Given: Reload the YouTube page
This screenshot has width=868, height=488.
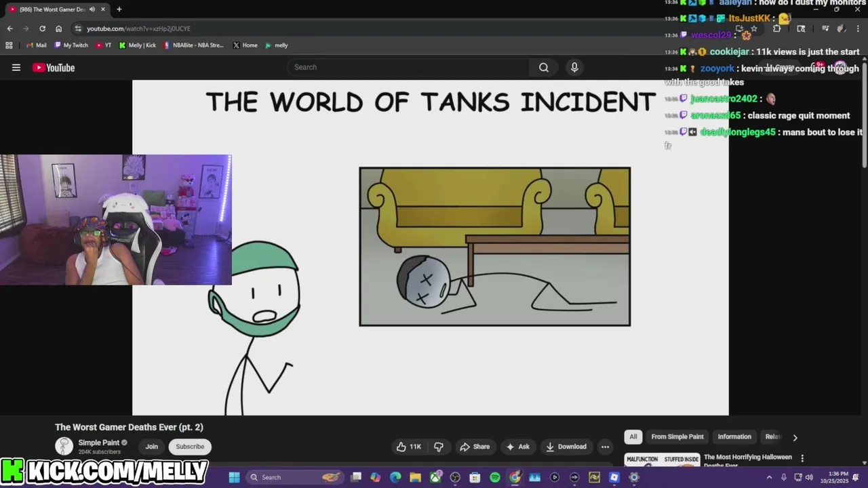Looking at the screenshot, I should pyautogui.click(x=42, y=28).
